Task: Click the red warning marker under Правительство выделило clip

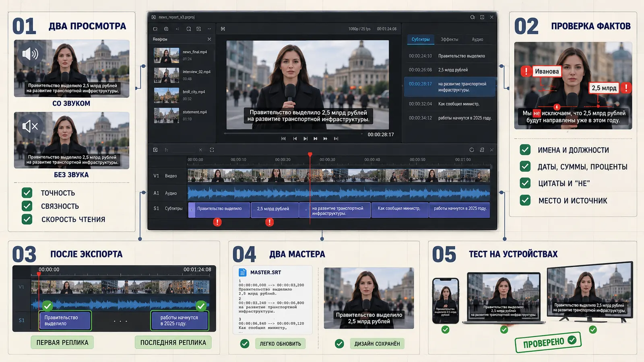Action: 217,222
